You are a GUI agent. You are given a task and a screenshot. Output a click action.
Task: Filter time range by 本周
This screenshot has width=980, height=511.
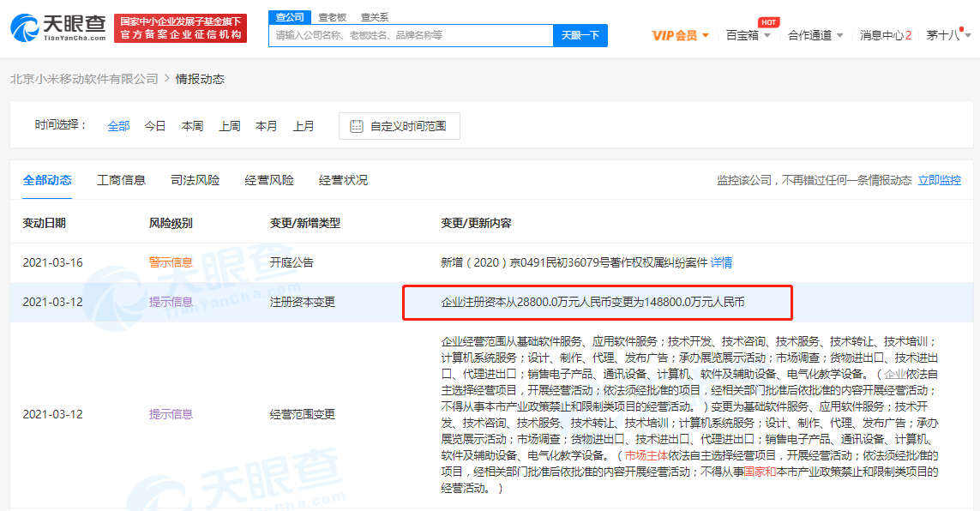[192, 126]
